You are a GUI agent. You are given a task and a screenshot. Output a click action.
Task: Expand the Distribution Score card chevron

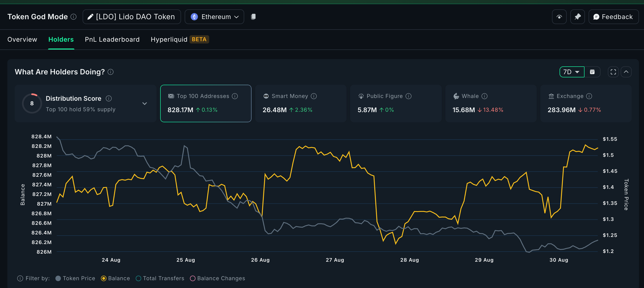coord(144,103)
